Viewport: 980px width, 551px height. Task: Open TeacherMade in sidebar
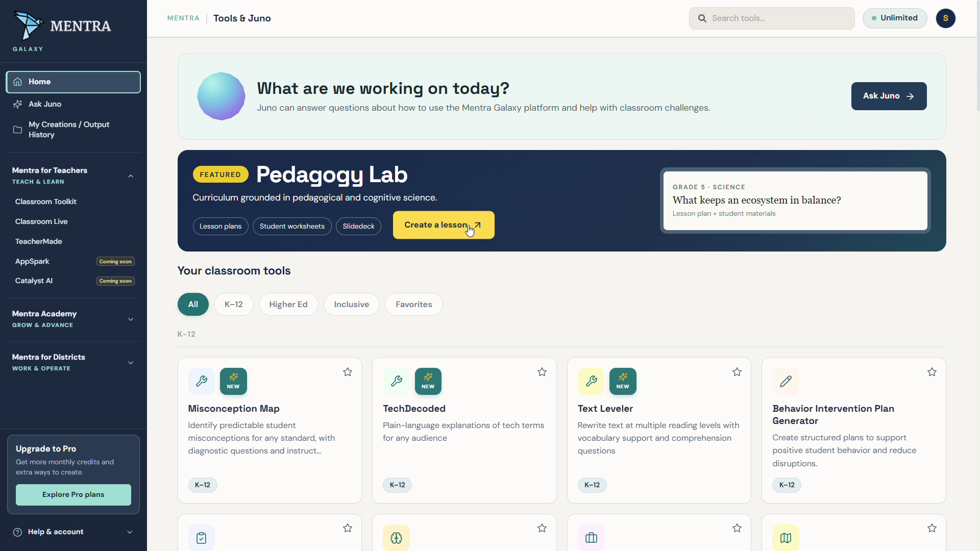[39, 241]
